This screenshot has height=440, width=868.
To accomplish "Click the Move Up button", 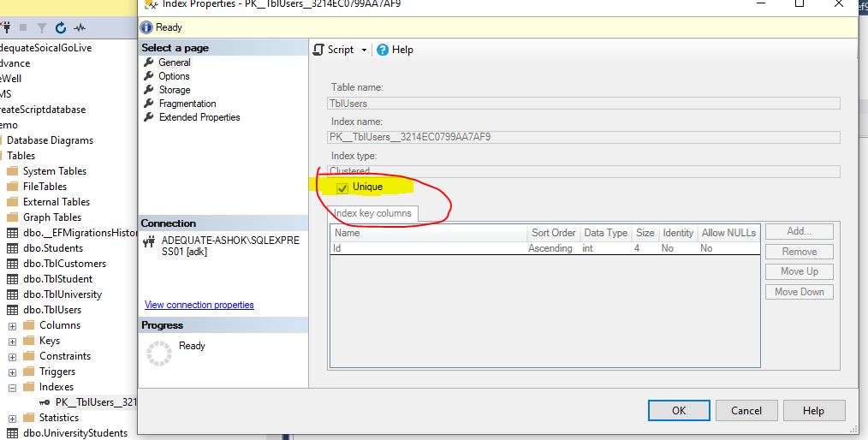I will coord(800,271).
